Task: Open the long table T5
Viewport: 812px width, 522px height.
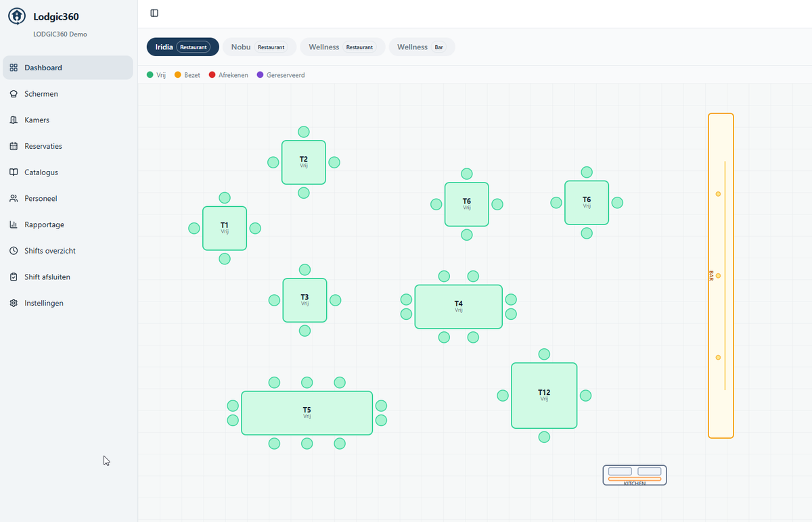Action: [x=307, y=413]
